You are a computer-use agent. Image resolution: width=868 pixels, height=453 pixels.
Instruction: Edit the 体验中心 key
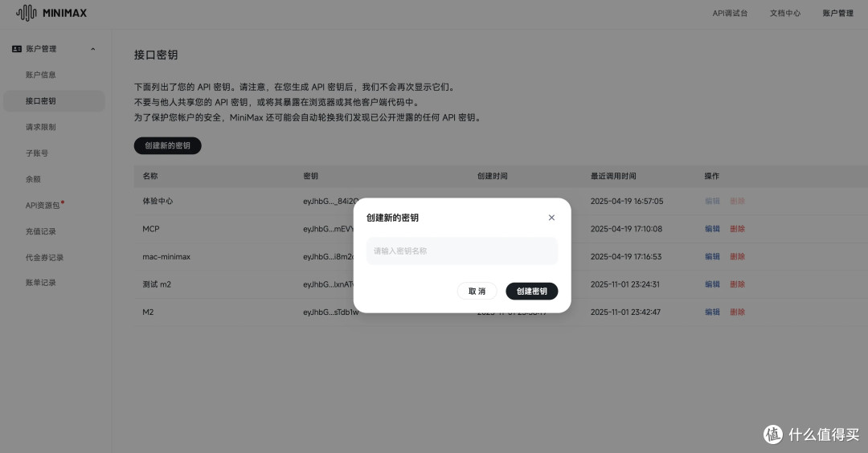click(712, 201)
